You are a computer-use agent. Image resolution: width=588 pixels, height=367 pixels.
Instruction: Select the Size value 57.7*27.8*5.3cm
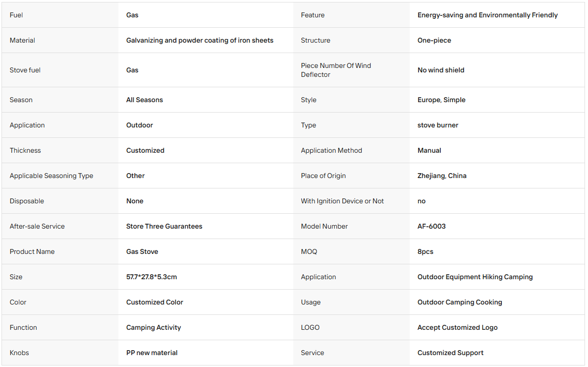point(152,277)
